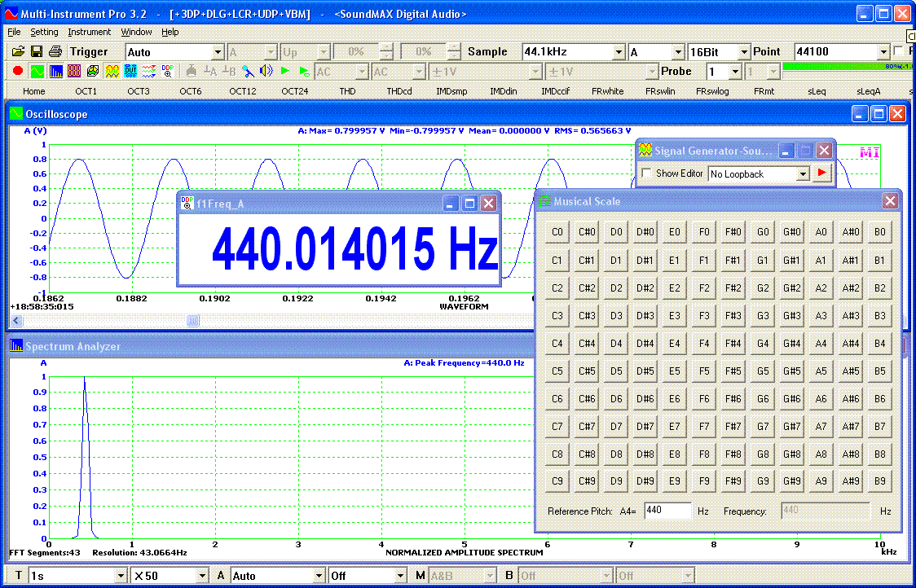916x588 pixels.
Task: Open the File menu
Action: [x=14, y=32]
